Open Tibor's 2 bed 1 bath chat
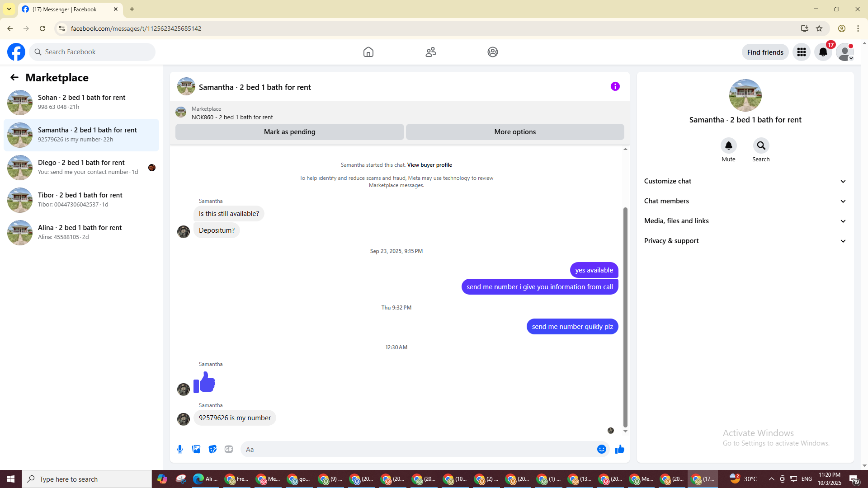The width and height of the screenshot is (868, 488). point(81,200)
